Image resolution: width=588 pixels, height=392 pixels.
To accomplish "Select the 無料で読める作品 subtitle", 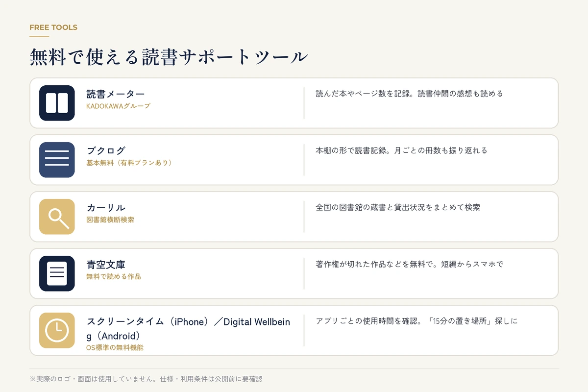I will point(114,276).
